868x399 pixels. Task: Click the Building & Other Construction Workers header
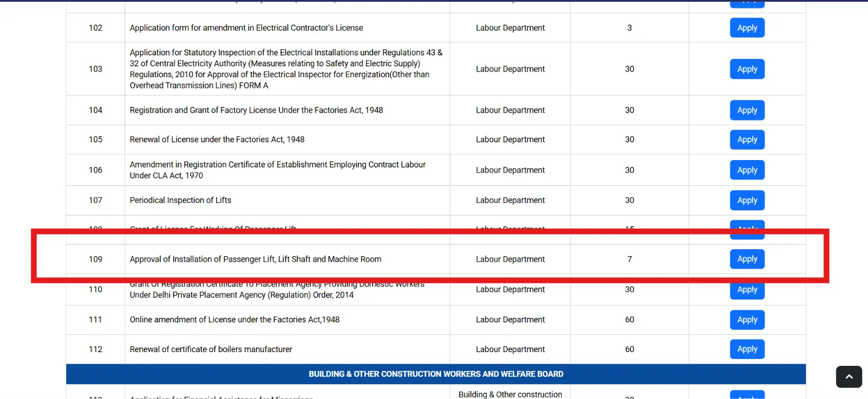436,374
